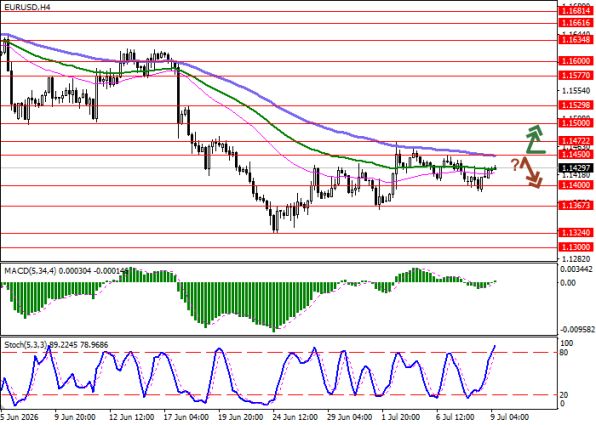Click the 1.15540 axis price value
The height and width of the screenshot is (425, 596).
point(576,91)
